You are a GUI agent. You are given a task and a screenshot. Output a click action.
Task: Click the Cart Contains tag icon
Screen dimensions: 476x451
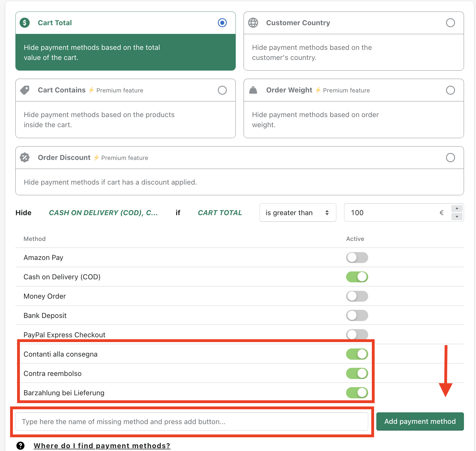(x=25, y=90)
